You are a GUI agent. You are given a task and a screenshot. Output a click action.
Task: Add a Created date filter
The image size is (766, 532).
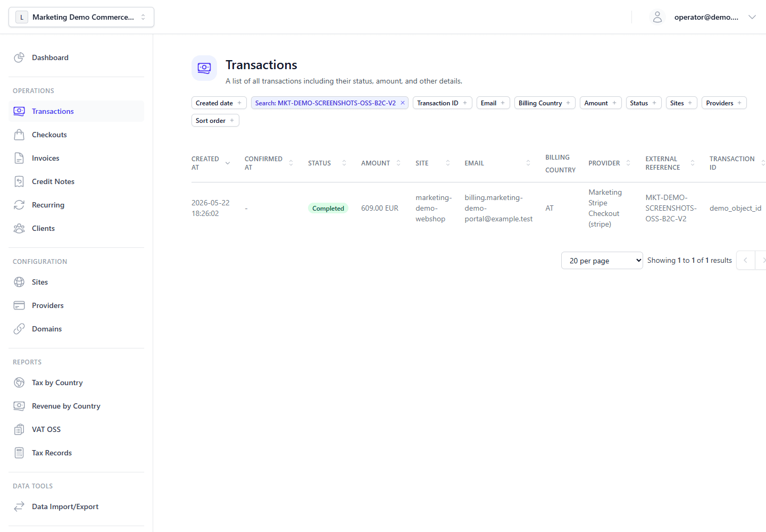tap(219, 103)
